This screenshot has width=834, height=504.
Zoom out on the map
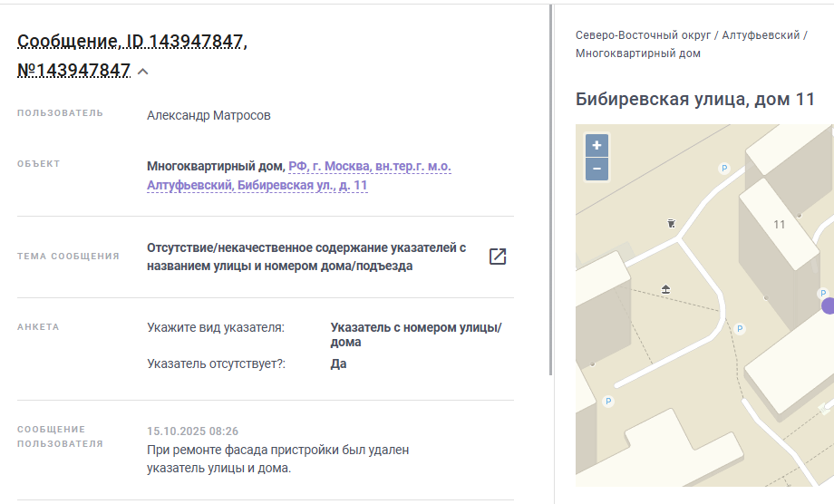pos(596,169)
